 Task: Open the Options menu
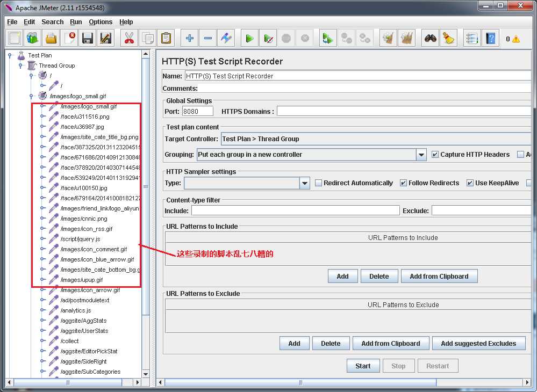pyautogui.click(x=101, y=22)
